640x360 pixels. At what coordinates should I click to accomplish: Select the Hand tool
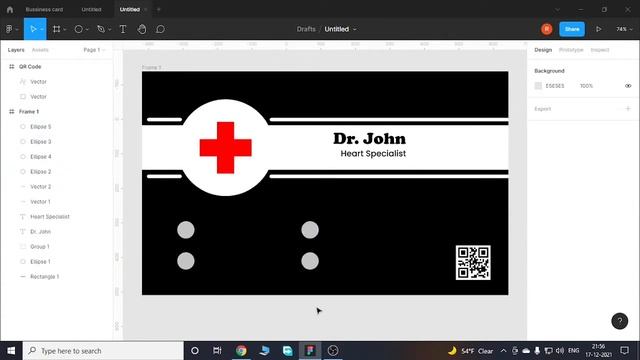click(x=142, y=29)
